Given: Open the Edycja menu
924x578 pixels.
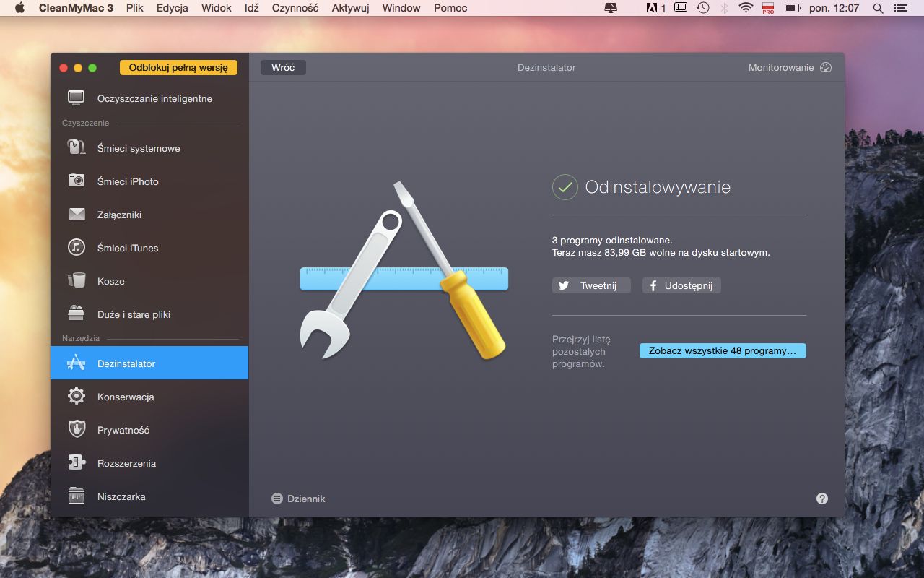Looking at the screenshot, I should point(173,8).
